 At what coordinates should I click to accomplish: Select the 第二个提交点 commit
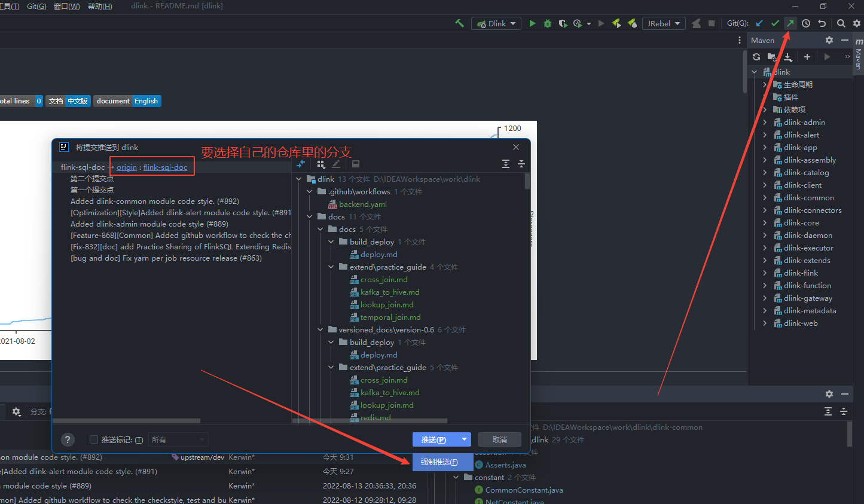pyautogui.click(x=92, y=178)
